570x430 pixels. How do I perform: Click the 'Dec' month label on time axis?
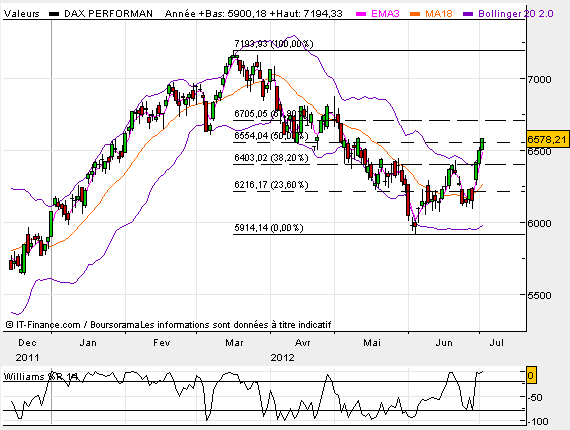(27, 343)
